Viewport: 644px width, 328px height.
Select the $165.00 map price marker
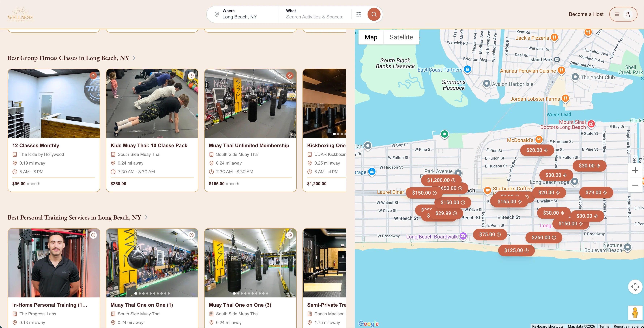point(510,201)
